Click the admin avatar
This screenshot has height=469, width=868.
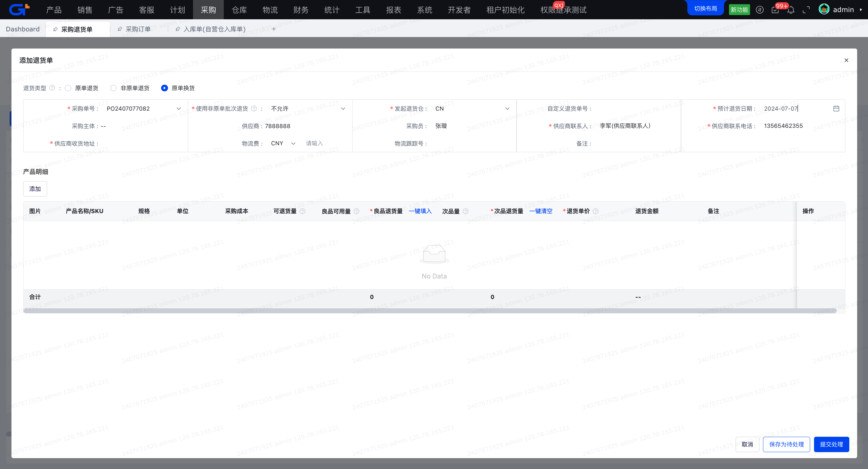coord(824,9)
